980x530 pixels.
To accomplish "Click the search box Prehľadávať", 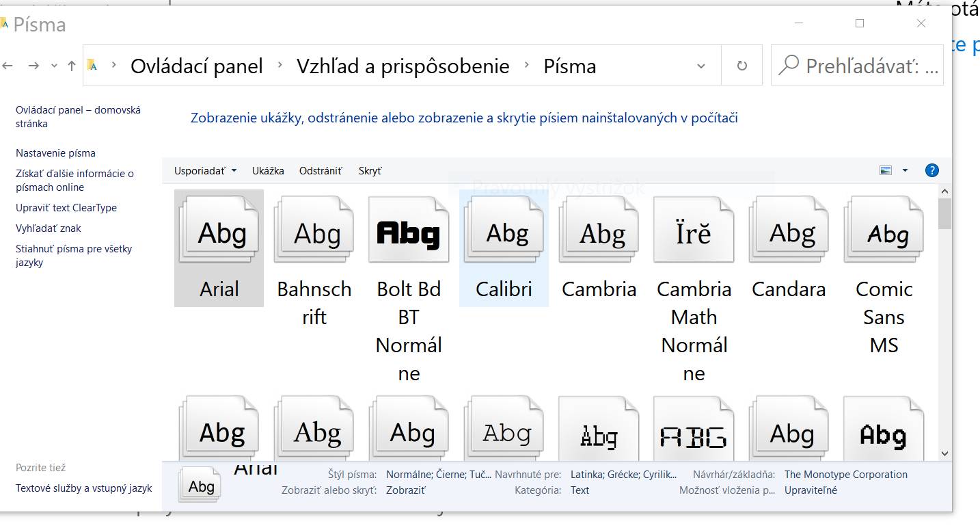I will click(x=857, y=66).
